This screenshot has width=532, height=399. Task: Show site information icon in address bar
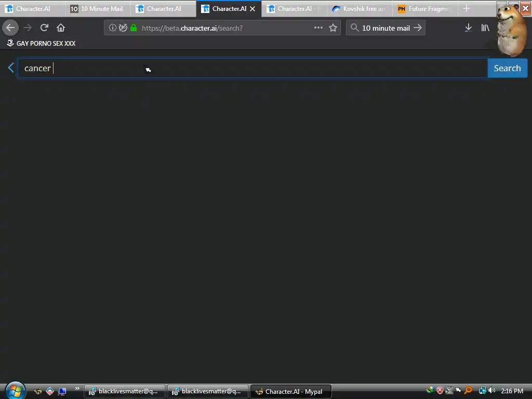tap(112, 28)
